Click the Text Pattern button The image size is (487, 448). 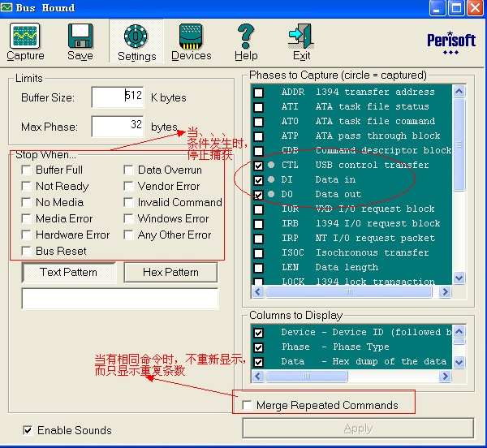click(69, 272)
